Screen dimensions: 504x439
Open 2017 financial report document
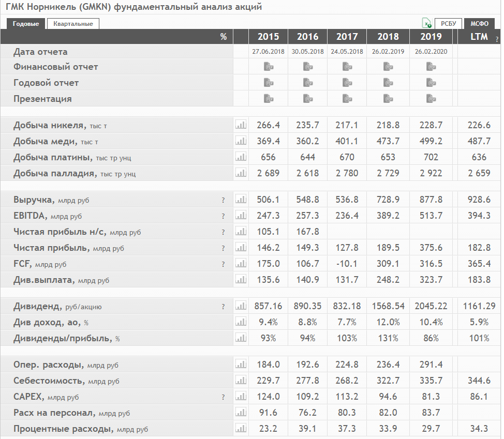pos(347,67)
